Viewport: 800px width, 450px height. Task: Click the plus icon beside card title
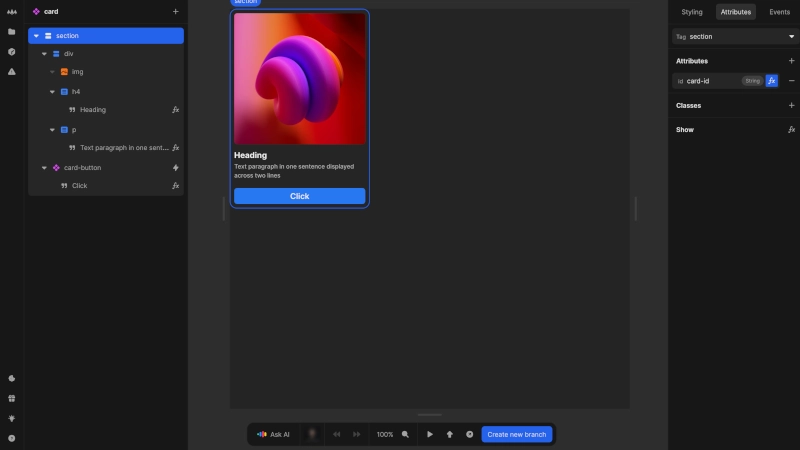coord(176,11)
